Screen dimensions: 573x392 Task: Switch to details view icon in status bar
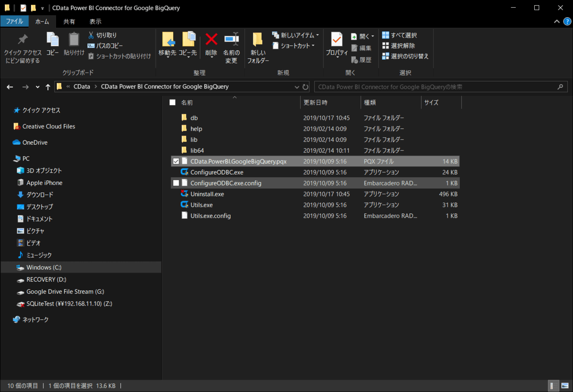pyautogui.click(x=553, y=386)
